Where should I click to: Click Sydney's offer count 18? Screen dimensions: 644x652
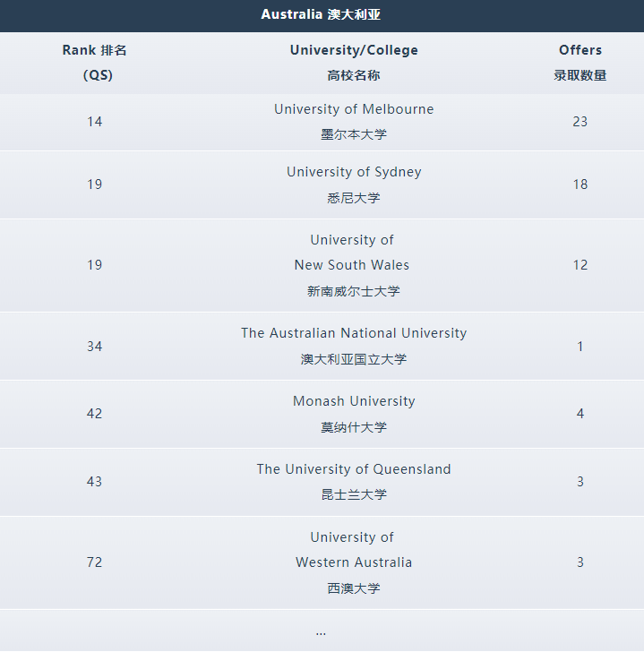coord(580,184)
